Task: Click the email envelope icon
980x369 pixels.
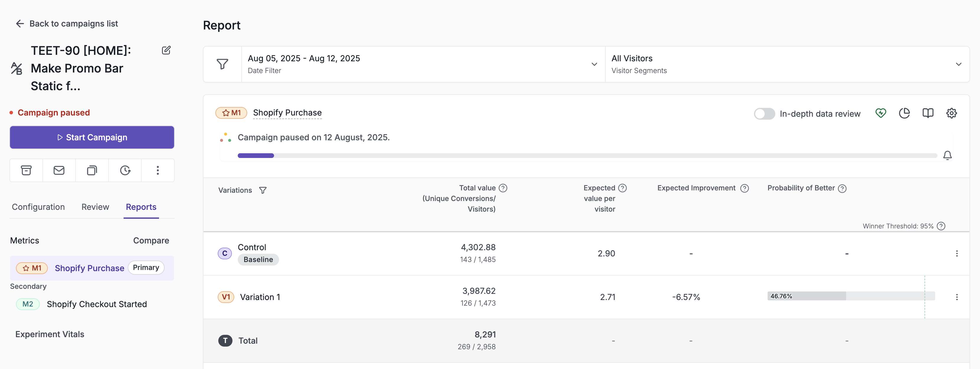Action: click(x=59, y=170)
